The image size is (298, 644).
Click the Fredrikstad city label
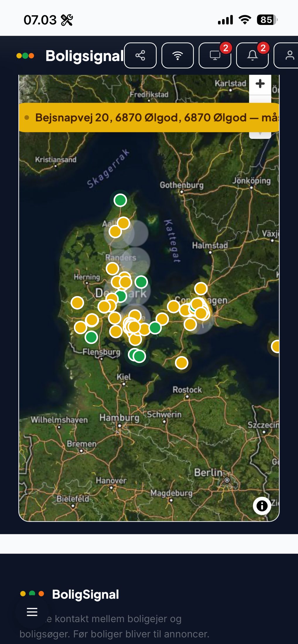pos(149,94)
